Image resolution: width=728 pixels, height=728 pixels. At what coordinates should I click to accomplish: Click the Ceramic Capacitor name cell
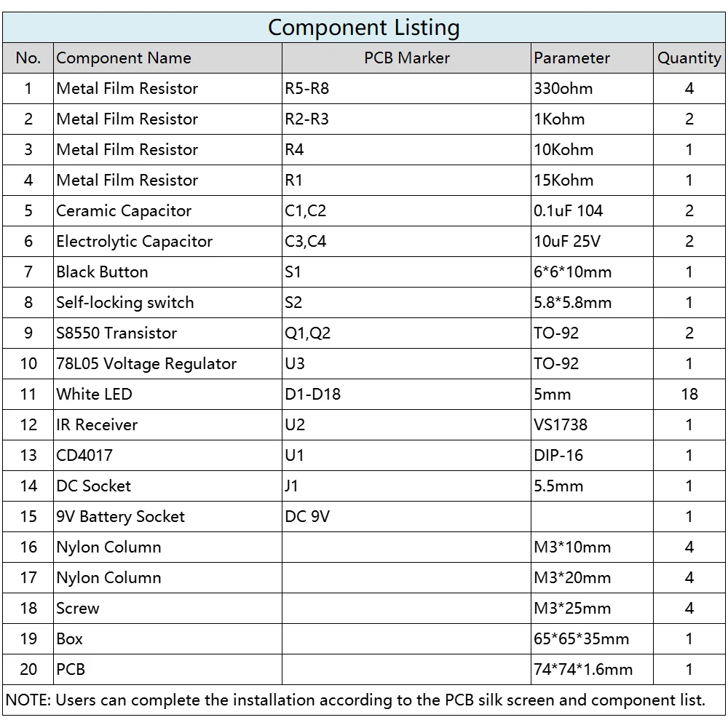167,211
